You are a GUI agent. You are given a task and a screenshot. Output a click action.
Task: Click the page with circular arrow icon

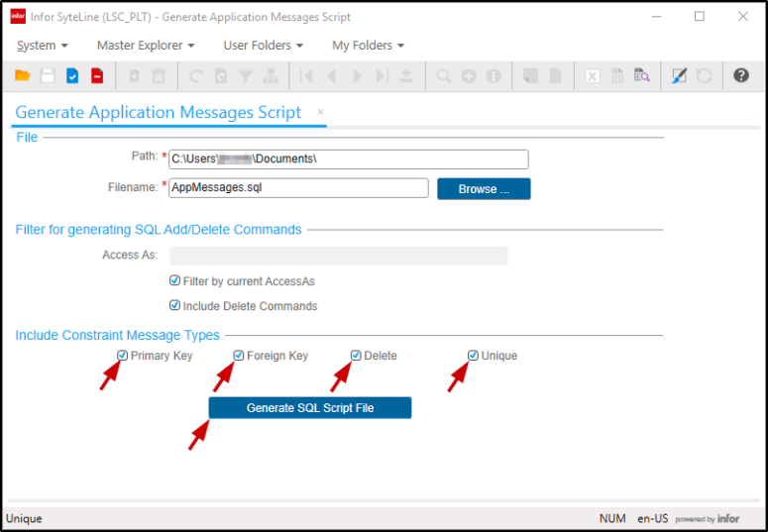pyautogui.click(x=221, y=76)
